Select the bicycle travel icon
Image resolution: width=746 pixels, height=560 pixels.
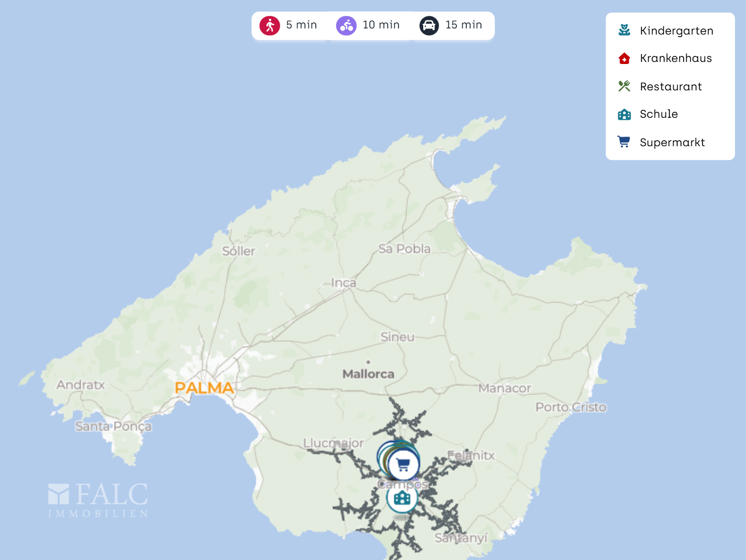pos(346,25)
